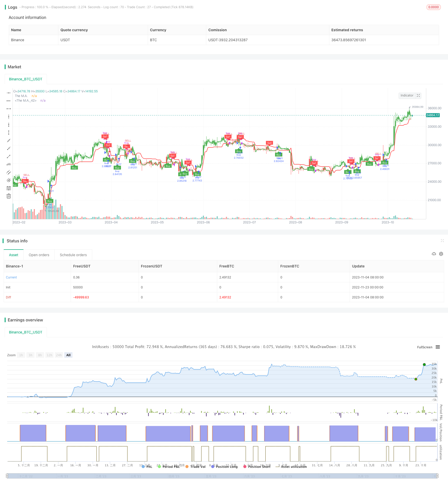Screen dimensions: 448x486
Task: Select the vertical ray line drawing tool
Action: [9, 125]
